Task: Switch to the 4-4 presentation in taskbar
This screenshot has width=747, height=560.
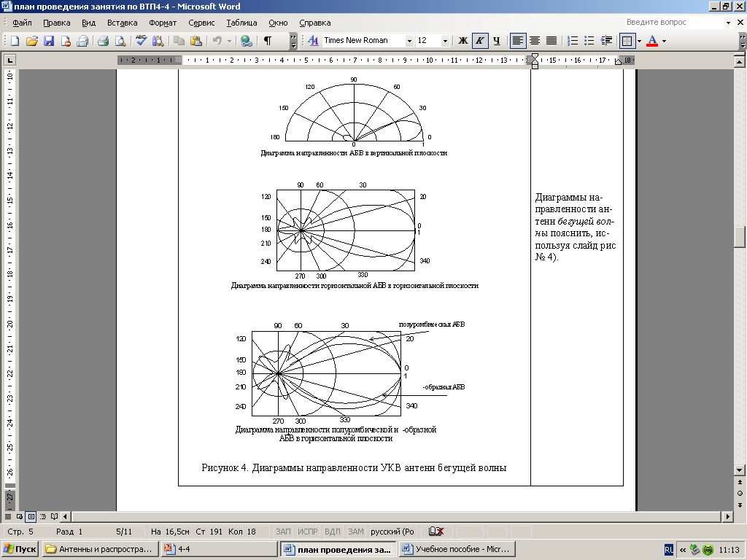Action: (x=219, y=549)
